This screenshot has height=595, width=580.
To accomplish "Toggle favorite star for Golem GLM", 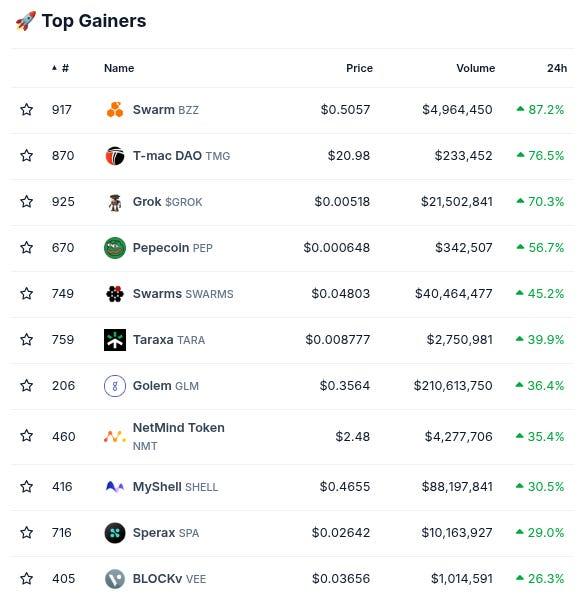I will 27,386.
